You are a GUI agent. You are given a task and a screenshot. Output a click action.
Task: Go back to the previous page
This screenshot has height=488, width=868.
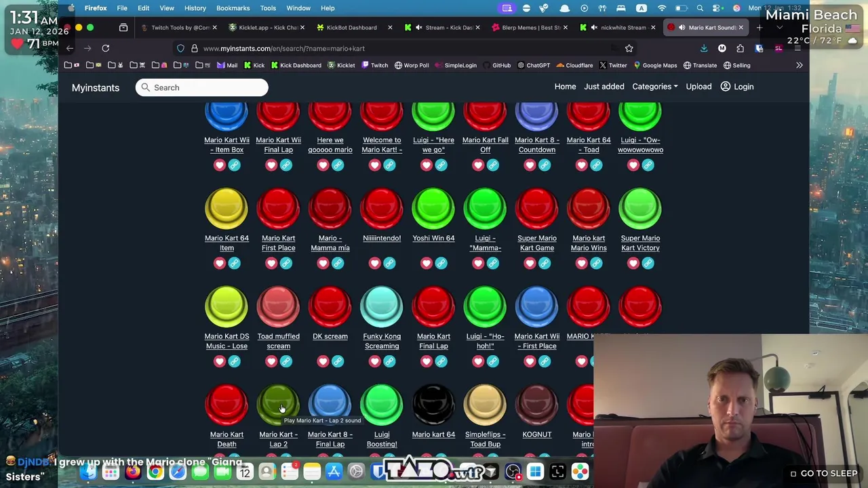(70, 48)
